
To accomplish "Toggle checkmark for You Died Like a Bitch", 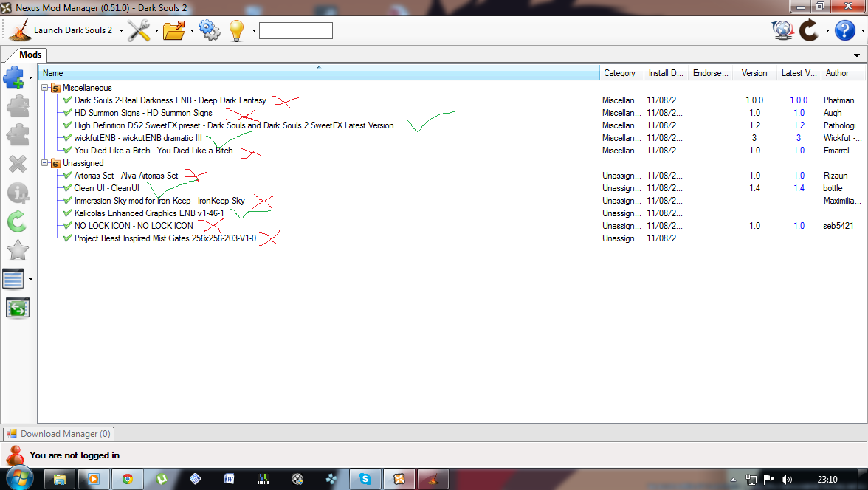I will point(68,150).
